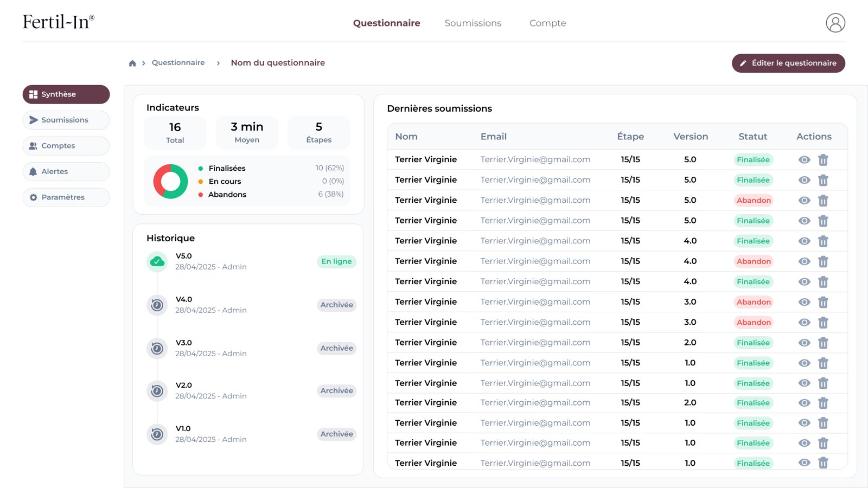868x488 pixels.
Task: Open Comptes in the sidebar
Action: [66, 146]
